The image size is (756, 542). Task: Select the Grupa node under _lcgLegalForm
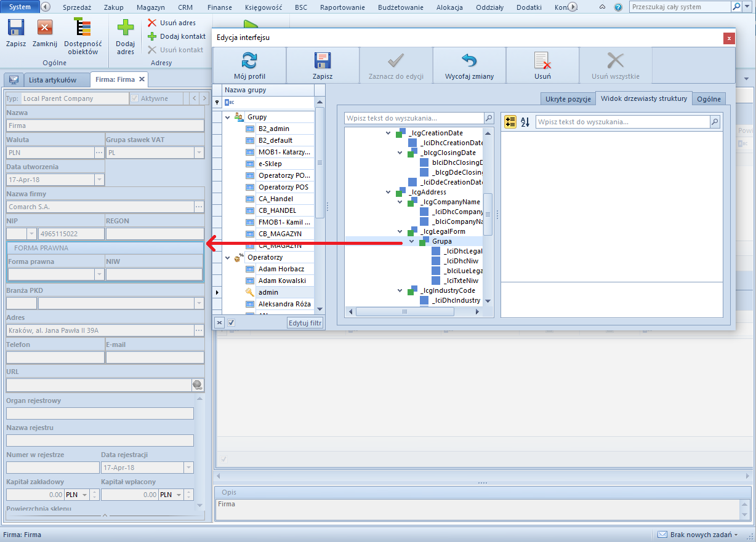click(x=441, y=241)
